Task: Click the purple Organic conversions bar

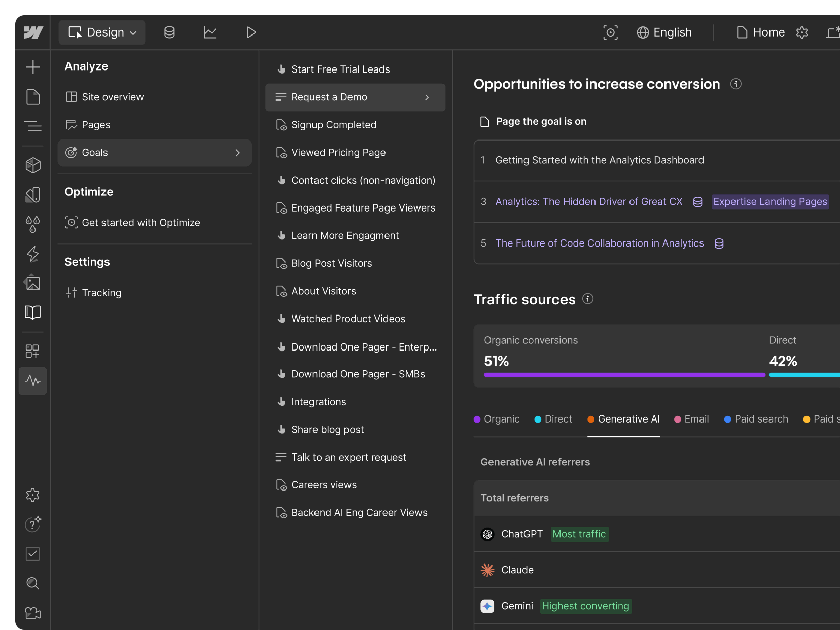Action: [x=624, y=375]
